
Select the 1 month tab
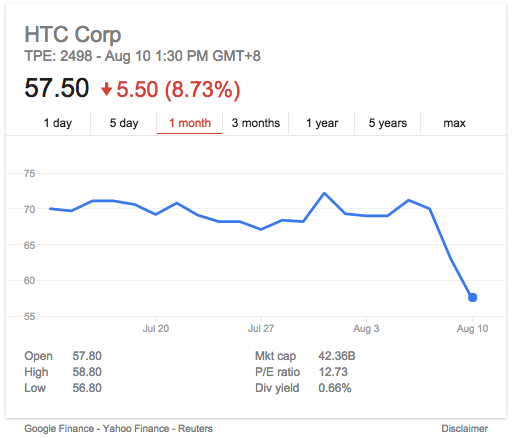[x=190, y=123]
